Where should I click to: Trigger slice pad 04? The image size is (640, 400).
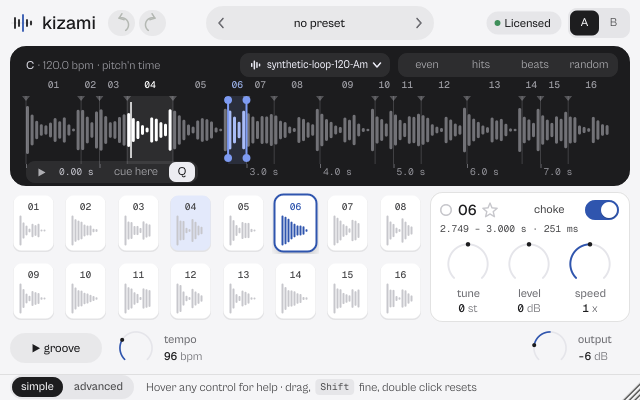(191, 223)
